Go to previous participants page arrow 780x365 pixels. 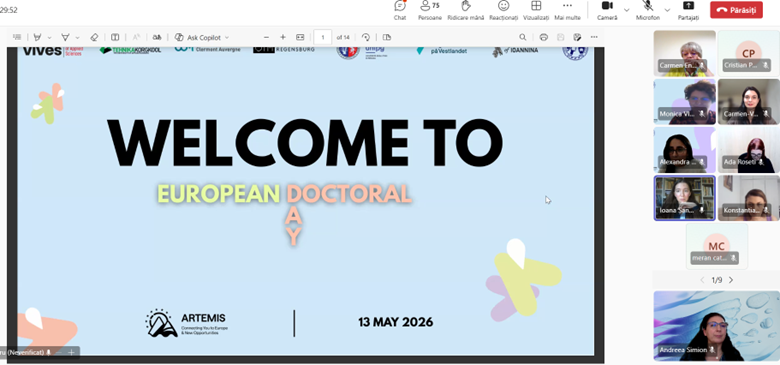[x=702, y=280]
